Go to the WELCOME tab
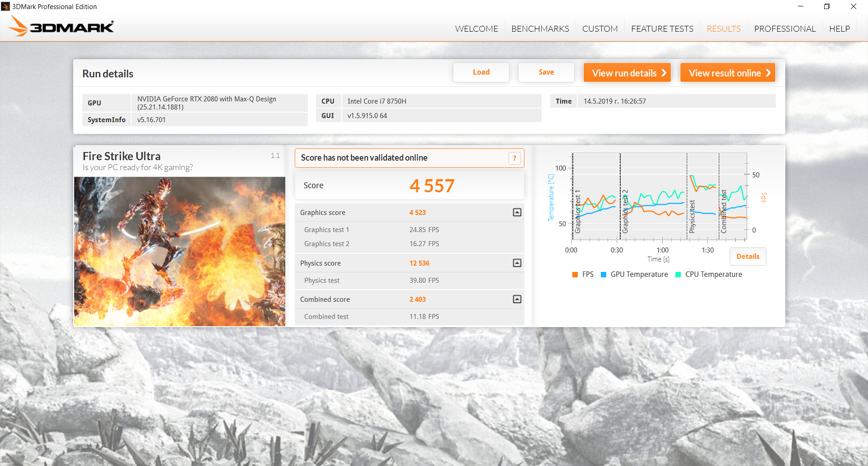Screen dimensions: 868x466 pyautogui.click(x=476, y=29)
